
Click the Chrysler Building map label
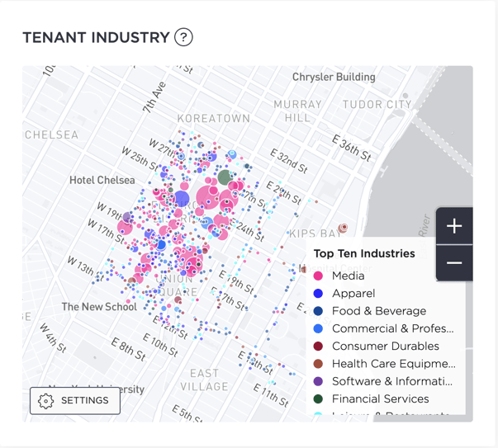334,77
